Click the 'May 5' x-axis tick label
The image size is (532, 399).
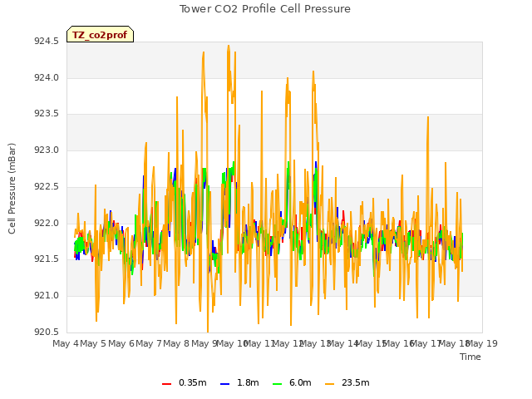[93, 343]
